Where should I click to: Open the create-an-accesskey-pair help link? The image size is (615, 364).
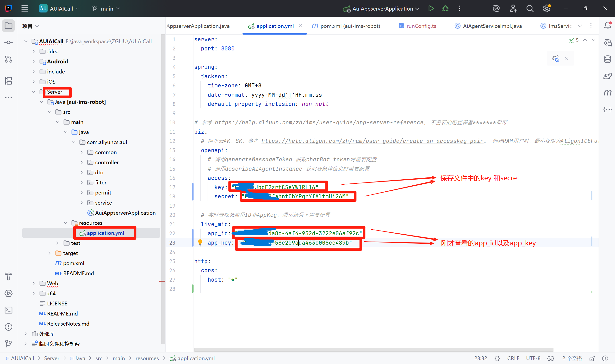pyautogui.click(x=372, y=141)
